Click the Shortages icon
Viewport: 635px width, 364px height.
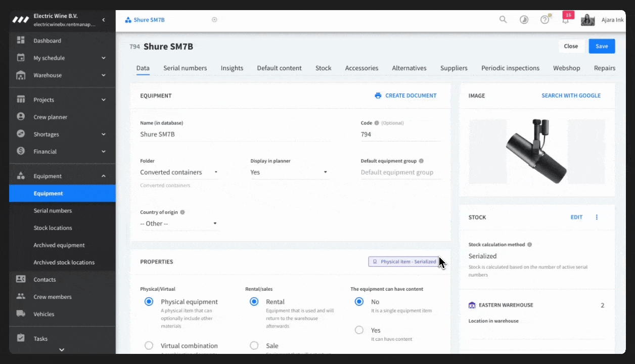pyautogui.click(x=21, y=134)
